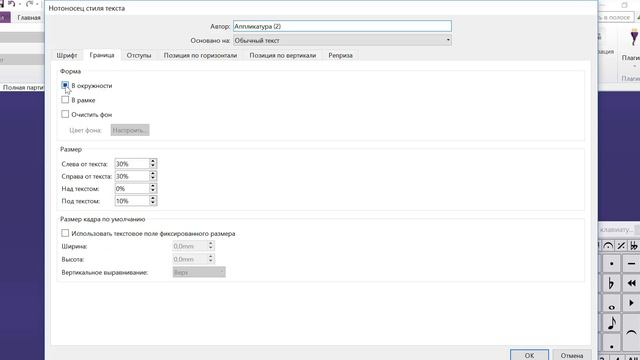
Task: Select the slash symbol on the keypad
Action: 621,246
